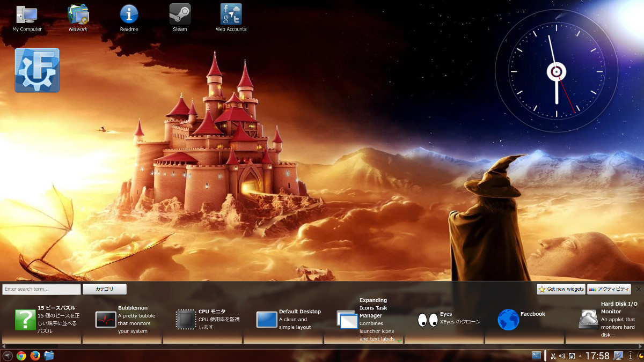Expand hidden system tray icons arrow
This screenshot has width=644, height=362.
(580, 356)
